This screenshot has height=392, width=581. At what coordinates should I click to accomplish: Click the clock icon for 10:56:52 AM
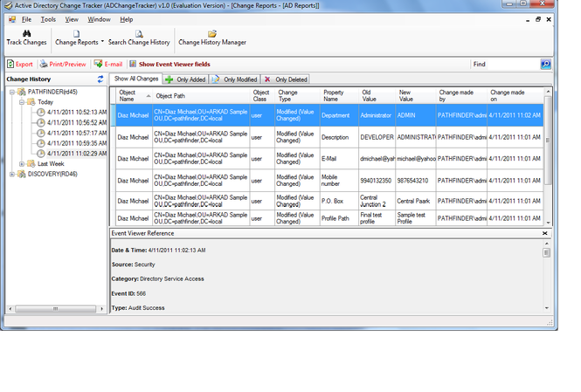(x=41, y=122)
